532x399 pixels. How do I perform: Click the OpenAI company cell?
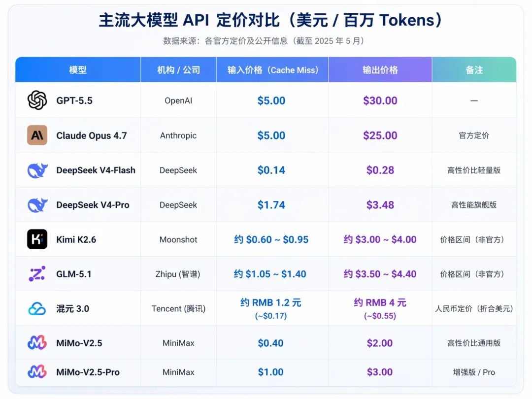(x=178, y=101)
